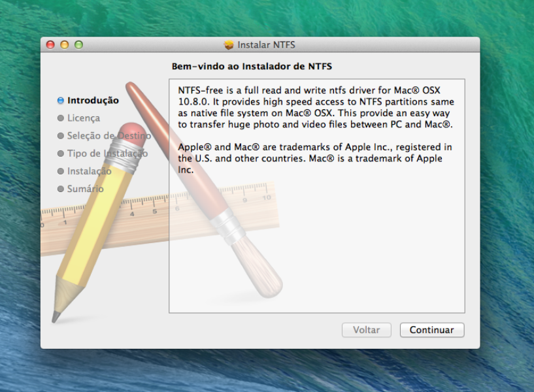
Task: Click the Apple trademark notice paragraph
Action: pyautogui.click(x=315, y=158)
